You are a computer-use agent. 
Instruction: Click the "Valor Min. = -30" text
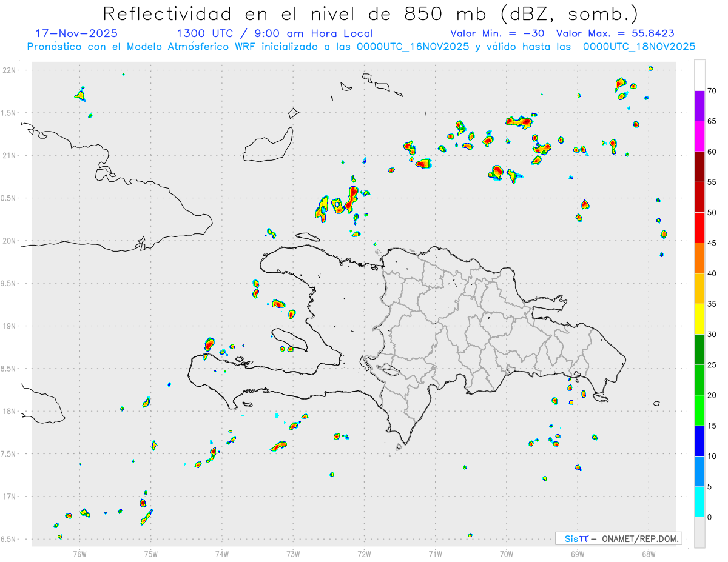click(x=497, y=33)
